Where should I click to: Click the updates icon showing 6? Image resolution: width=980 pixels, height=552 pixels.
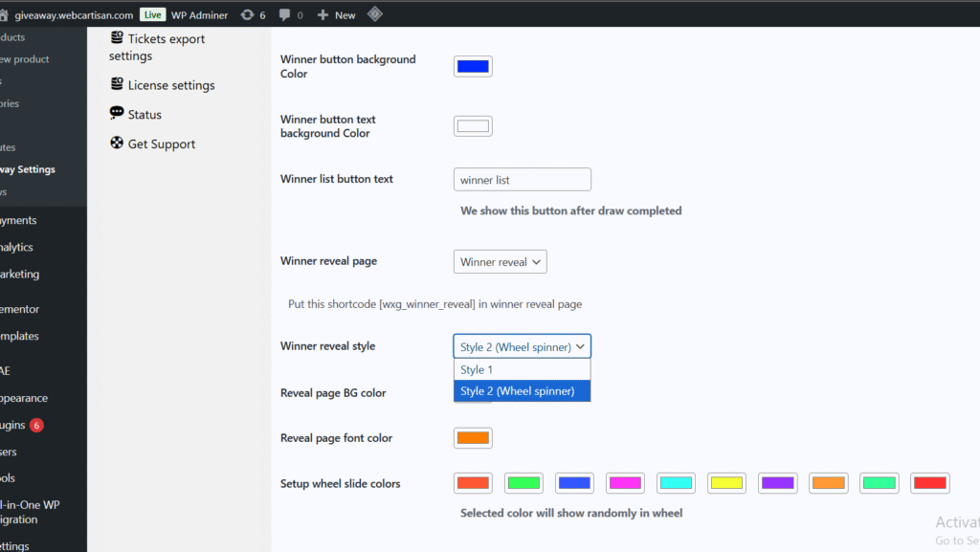[248, 14]
